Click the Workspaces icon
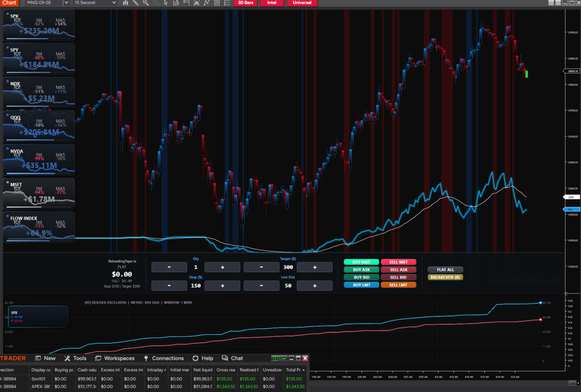Image resolution: width=581 pixels, height=392 pixels. (x=98, y=358)
